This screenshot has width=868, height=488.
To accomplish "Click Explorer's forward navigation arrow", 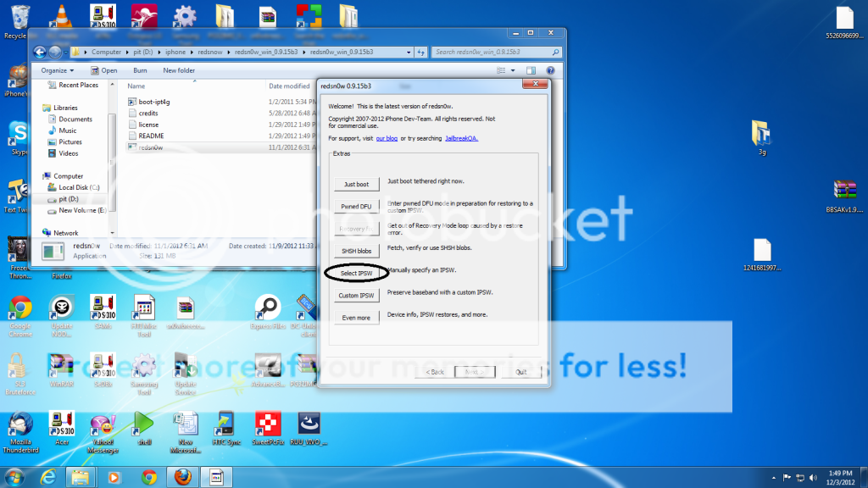I will coord(55,52).
